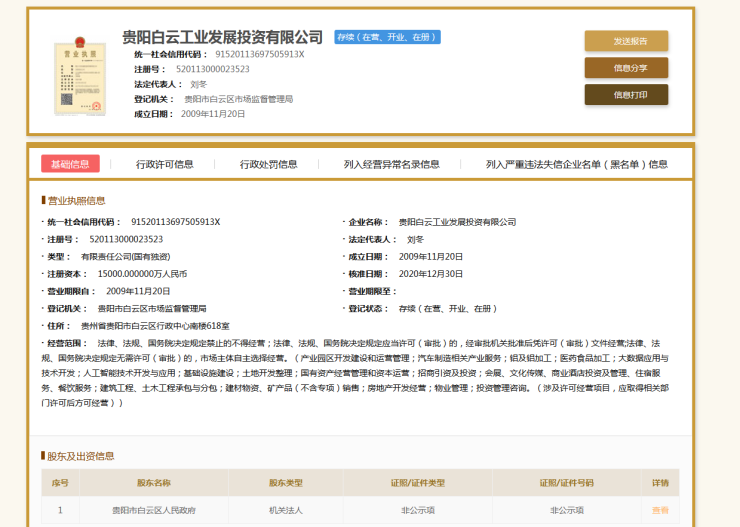Image resolution: width=740 pixels, height=527 pixels.
Task: Click header registration authority 贵阳市白云区市场监督管理局
Action: (238, 99)
